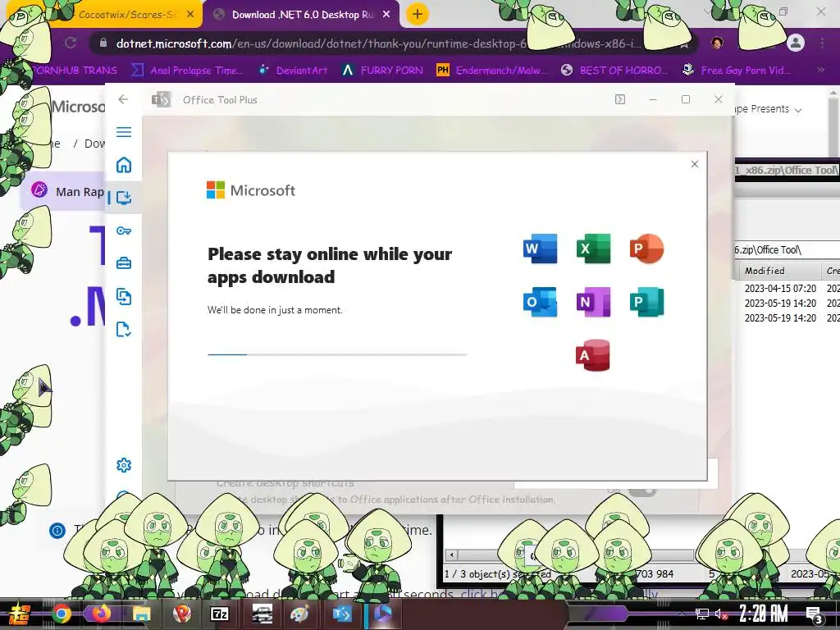
Task: View site lock icon in address bar
Action: click(x=103, y=43)
